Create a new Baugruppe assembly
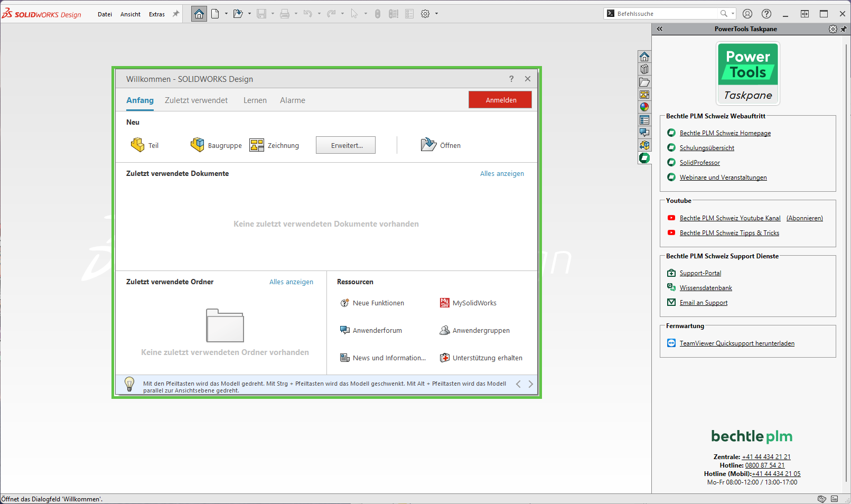 click(x=216, y=145)
